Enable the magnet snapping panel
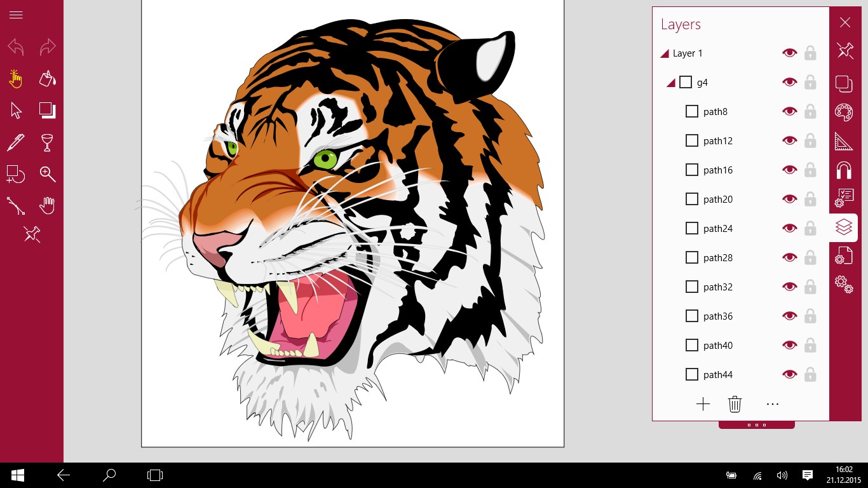Screen dimensions: 868x488 click(844, 170)
